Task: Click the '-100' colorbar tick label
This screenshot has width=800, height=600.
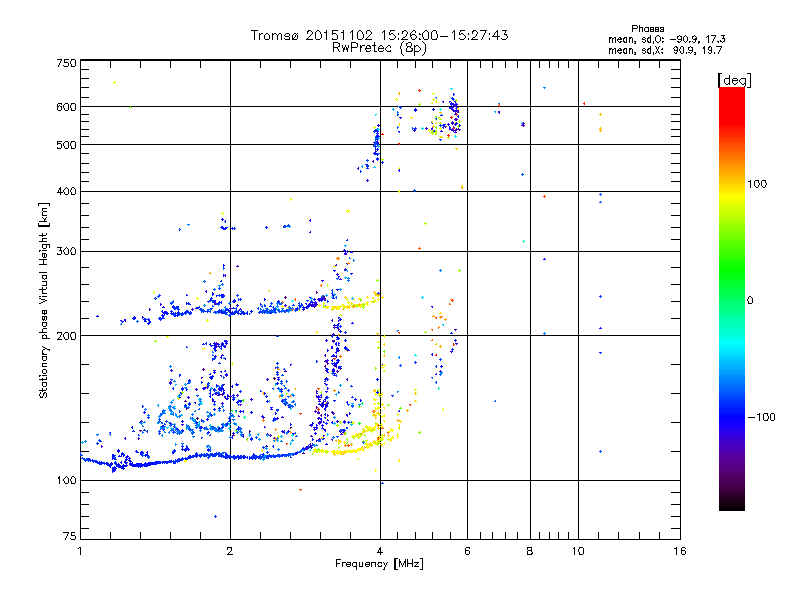Action: (x=761, y=417)
